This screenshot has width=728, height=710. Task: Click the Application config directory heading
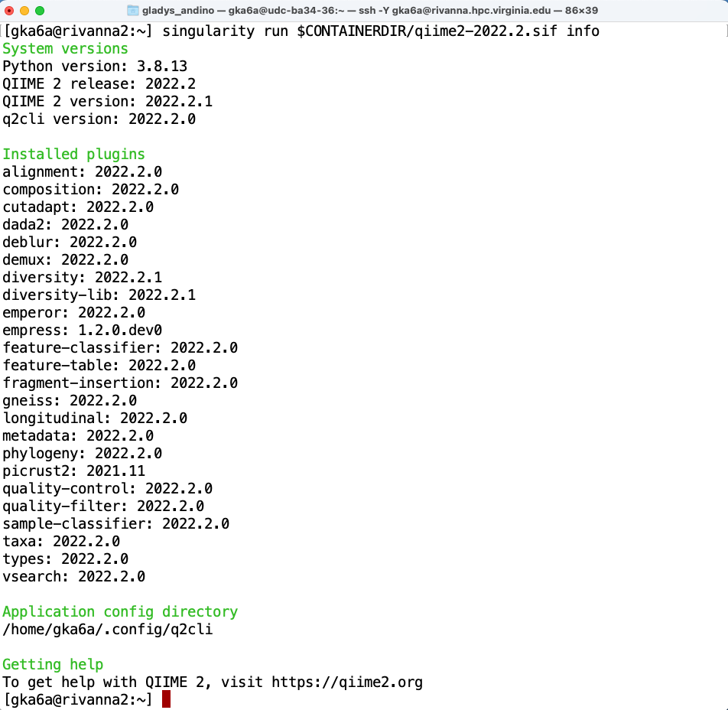tap(120, 611)
